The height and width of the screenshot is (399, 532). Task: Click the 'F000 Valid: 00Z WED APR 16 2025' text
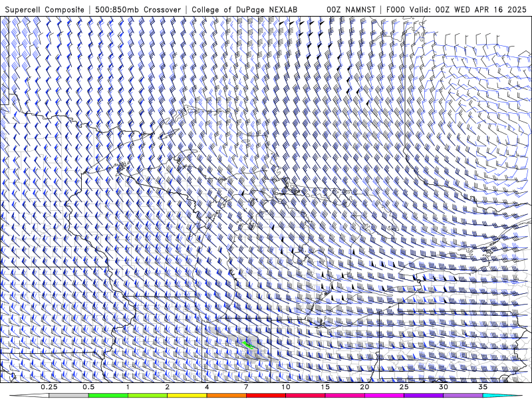click(456, 10)
